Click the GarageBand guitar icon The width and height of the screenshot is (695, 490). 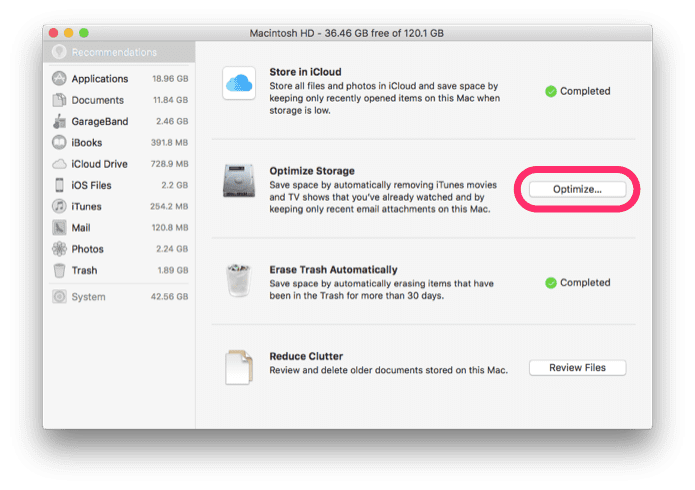coord(59,121)
